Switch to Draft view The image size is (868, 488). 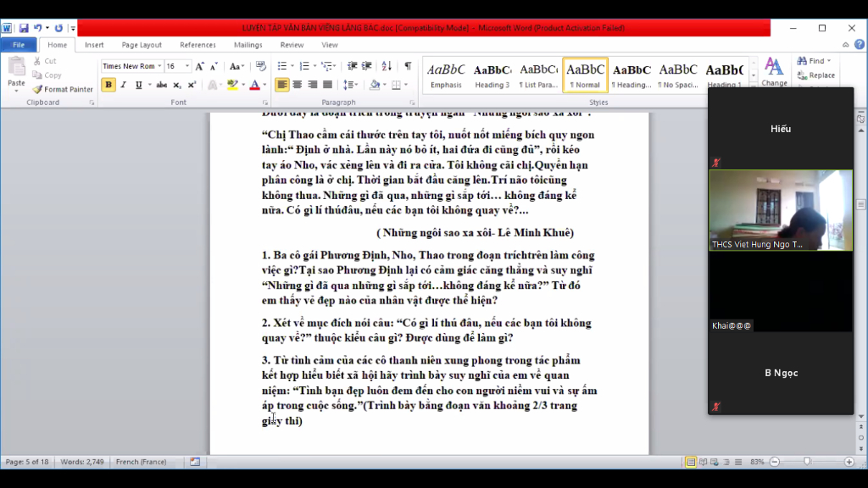tap(738, 462)
